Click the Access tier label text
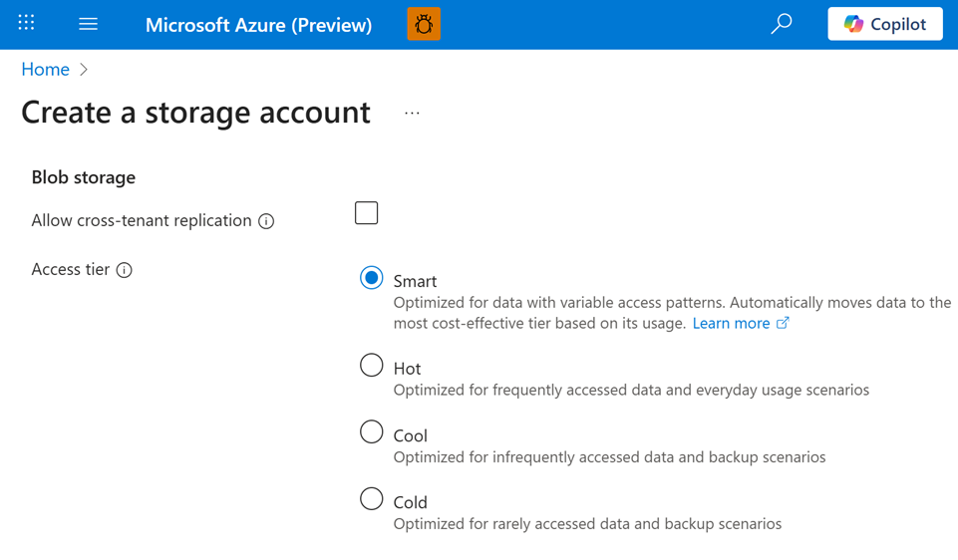Image resolution: width=958 pixels, height=560 pixels. tap(70, 269)
